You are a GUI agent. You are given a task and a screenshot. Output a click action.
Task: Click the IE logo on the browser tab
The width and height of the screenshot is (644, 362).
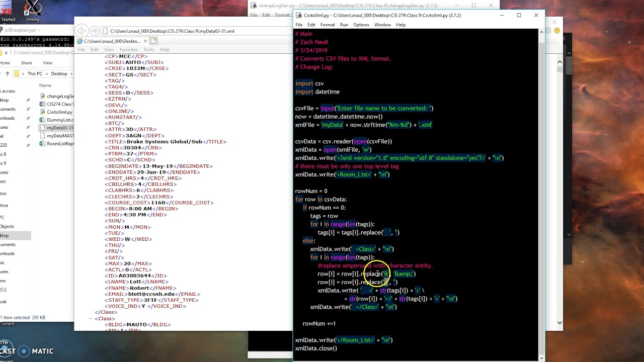tap(80, 41)
